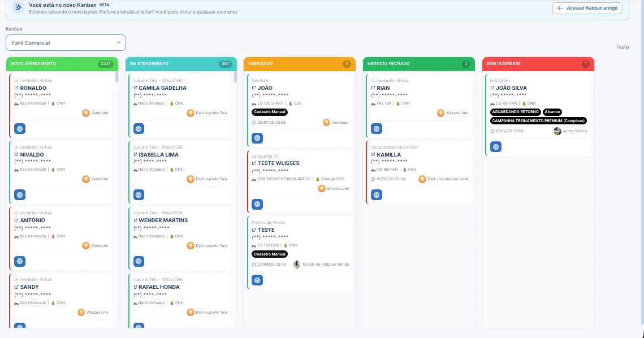The height and width of the screenshot is (338, 644).
Task: Click the blue round icon on RIAN's card
Action: [x=377, y=128]
